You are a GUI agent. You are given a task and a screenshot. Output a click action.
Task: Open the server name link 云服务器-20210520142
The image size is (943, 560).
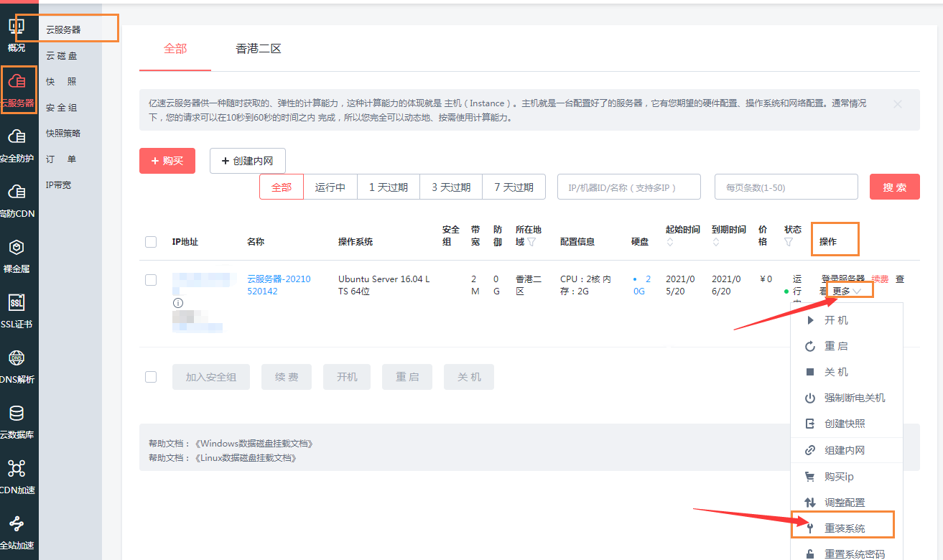279,285
